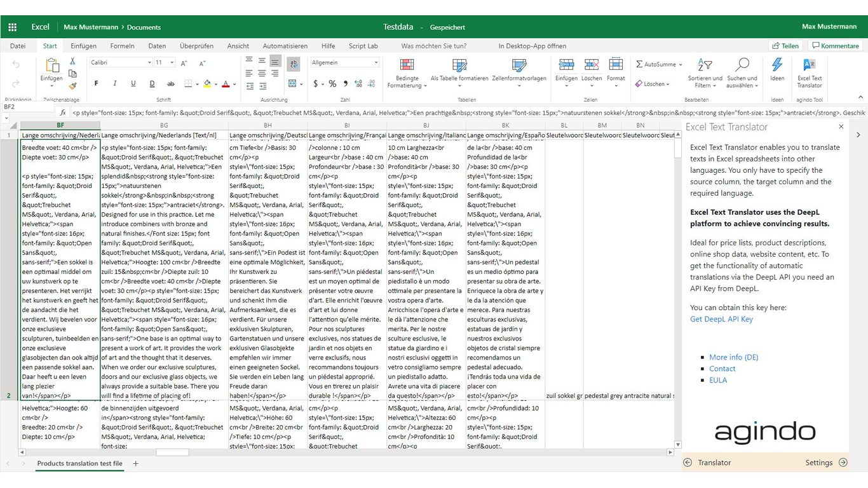The image size is (868, 488).
Task: Open the Einfügen ribbon tab
Action: [83, 46]
